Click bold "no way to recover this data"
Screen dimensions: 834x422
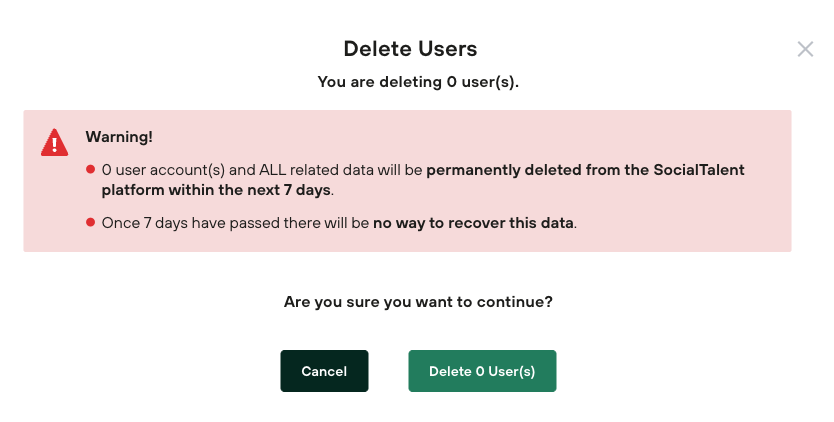(x=474, y=223)
